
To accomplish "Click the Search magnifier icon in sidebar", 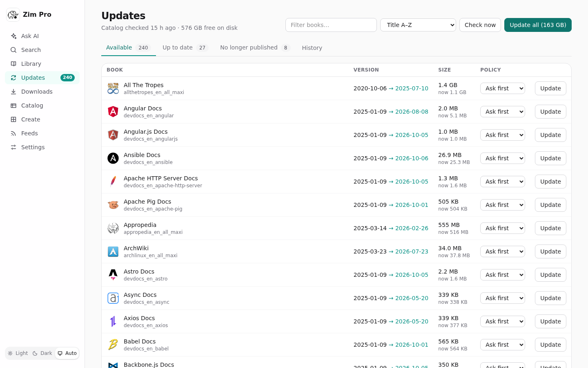I will 13,50.
